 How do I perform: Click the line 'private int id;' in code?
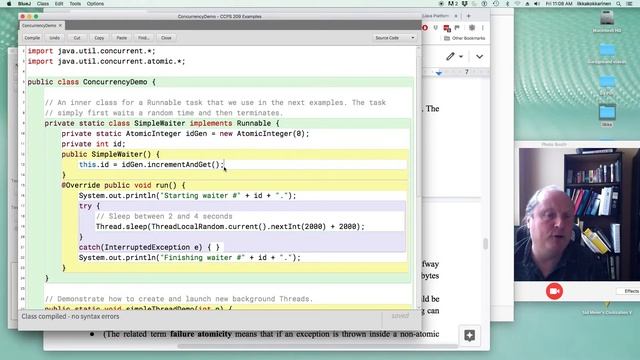click(x=93, y=144)
